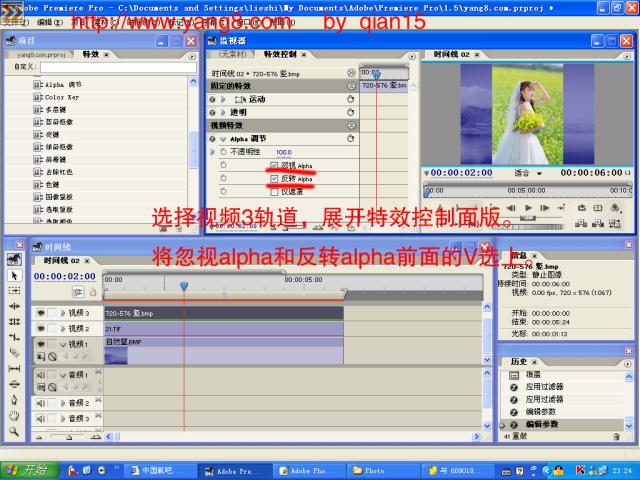Click the 自定义 effects search field
Image resolution: width=640 pixels, height=480 pixels.
pyautogui.click(x=118, y=67)
